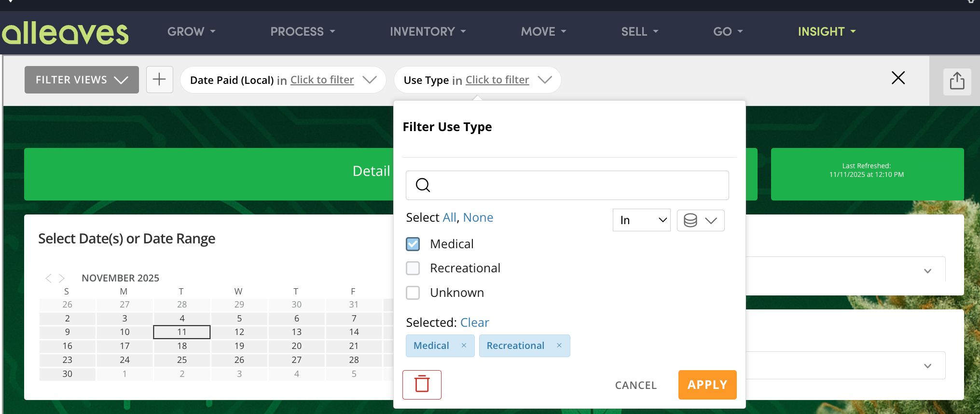Go to next month in calendar
The image size is (980, 414).
pyautogui.click(x=62, y=278)
